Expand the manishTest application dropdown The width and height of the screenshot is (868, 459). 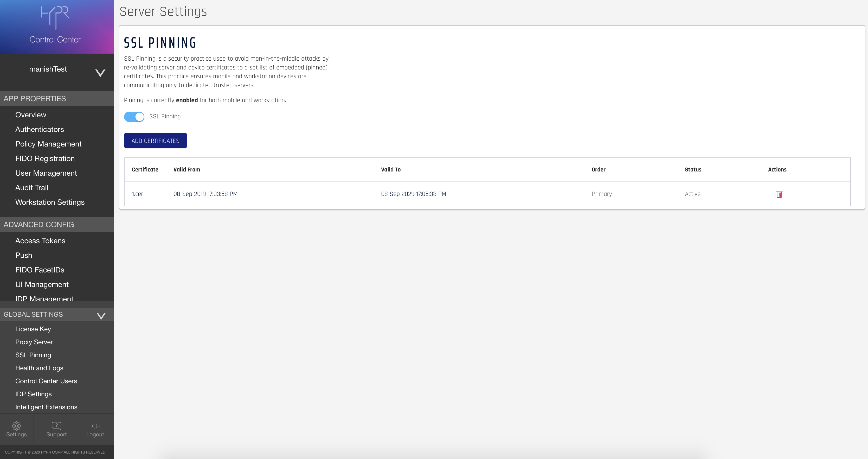click(x=100, y=73)
